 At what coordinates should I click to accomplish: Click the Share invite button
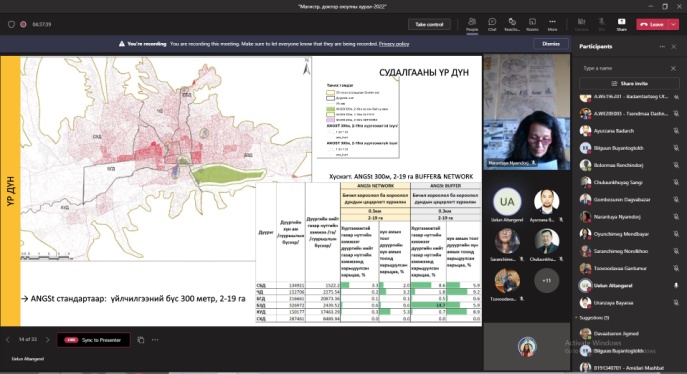pos(629,83)
